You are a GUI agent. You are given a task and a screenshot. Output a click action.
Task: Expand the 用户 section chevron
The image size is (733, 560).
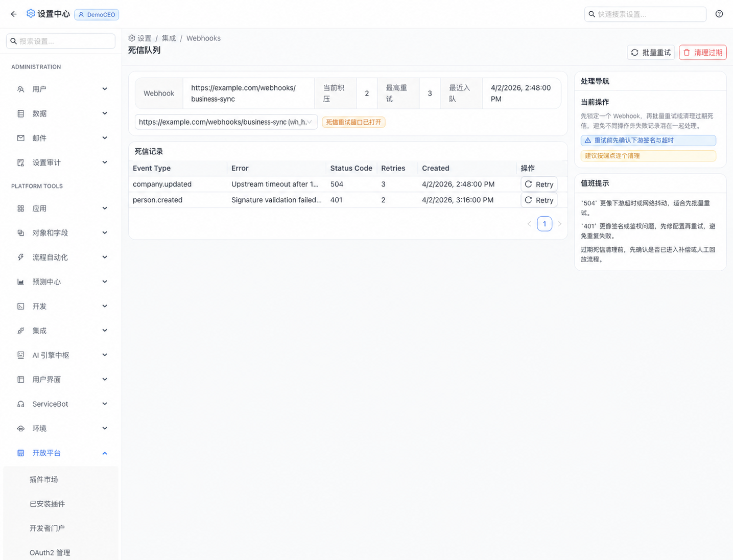(x=105, y=89)
